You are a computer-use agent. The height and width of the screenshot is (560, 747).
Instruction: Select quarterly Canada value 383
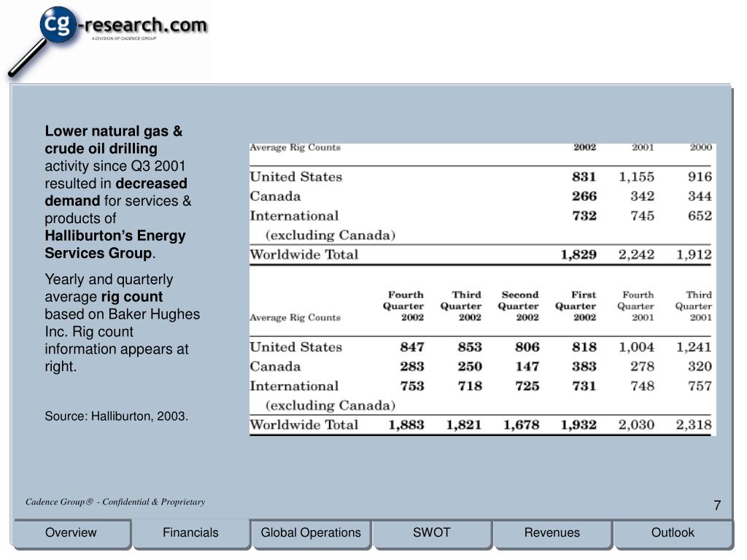click(584, 367)
